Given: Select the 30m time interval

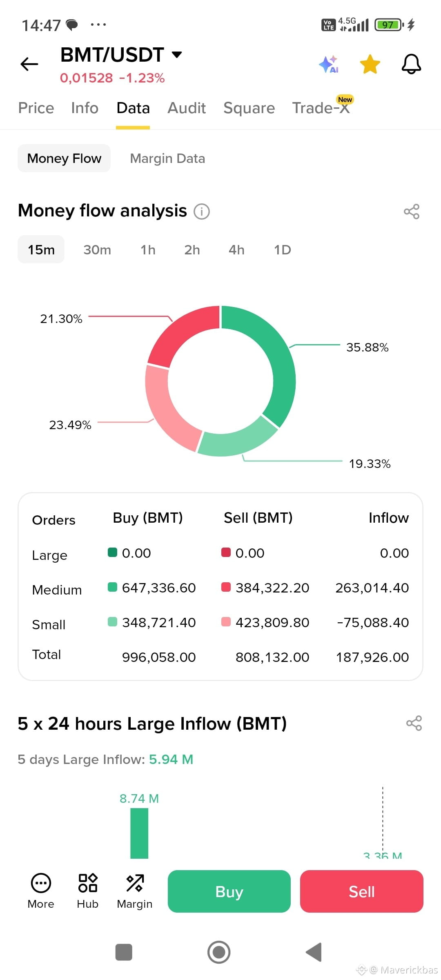Looking at the screenshot, I should click(97, 250).
